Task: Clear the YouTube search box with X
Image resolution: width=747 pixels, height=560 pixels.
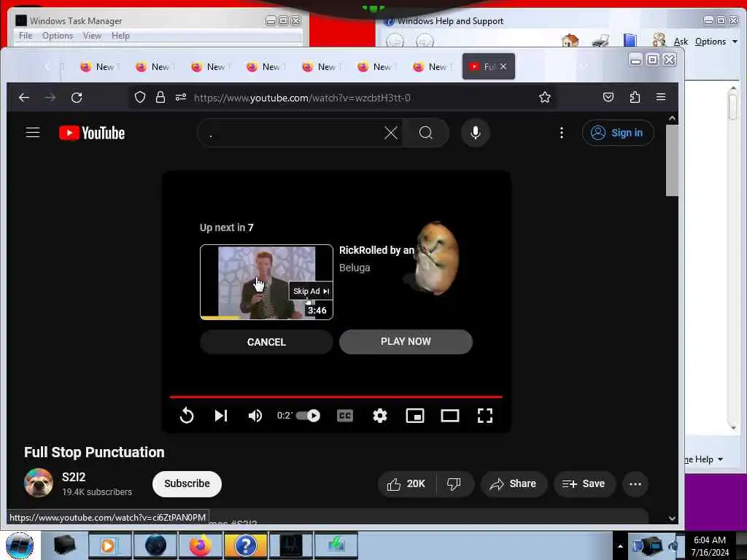Action: pos(391,133)
